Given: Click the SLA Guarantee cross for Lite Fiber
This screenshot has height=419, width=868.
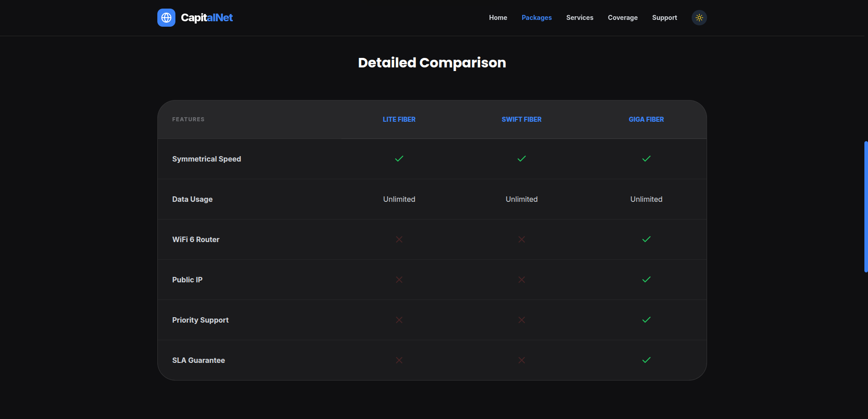Looking at the screenshot, I should click(x=399, y=360).
